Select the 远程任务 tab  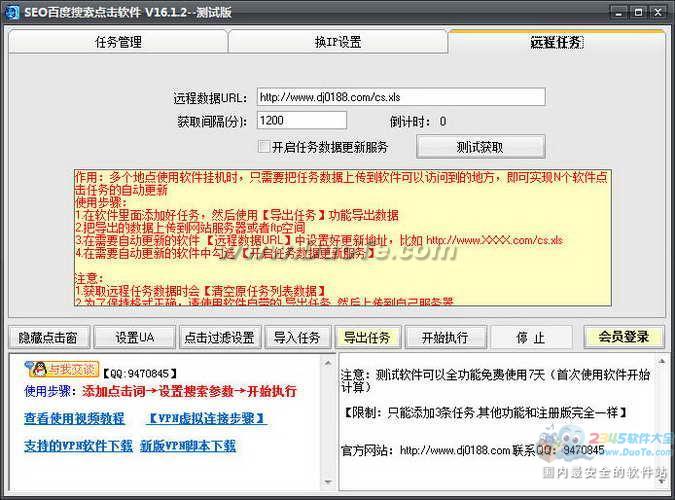coord(556,42)
